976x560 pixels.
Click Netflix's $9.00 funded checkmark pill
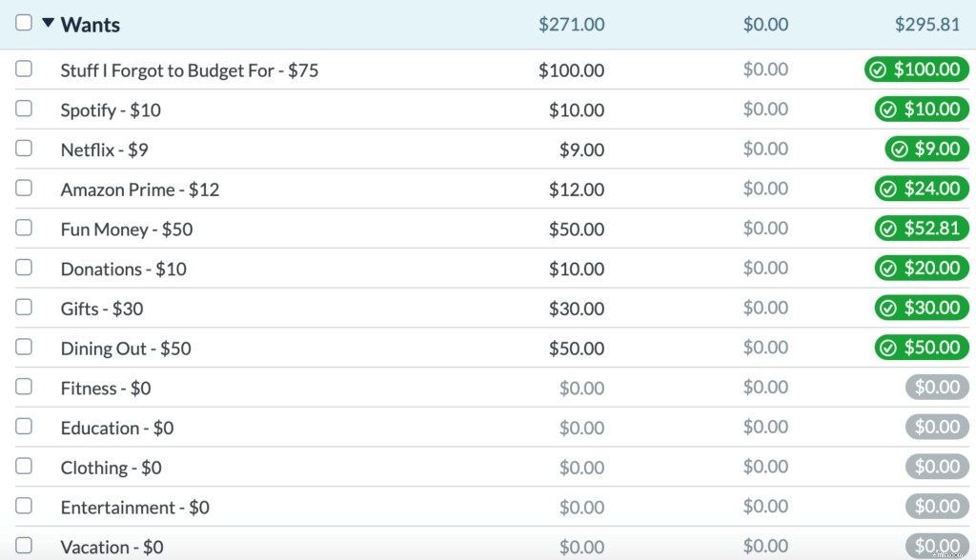[926, 149]
